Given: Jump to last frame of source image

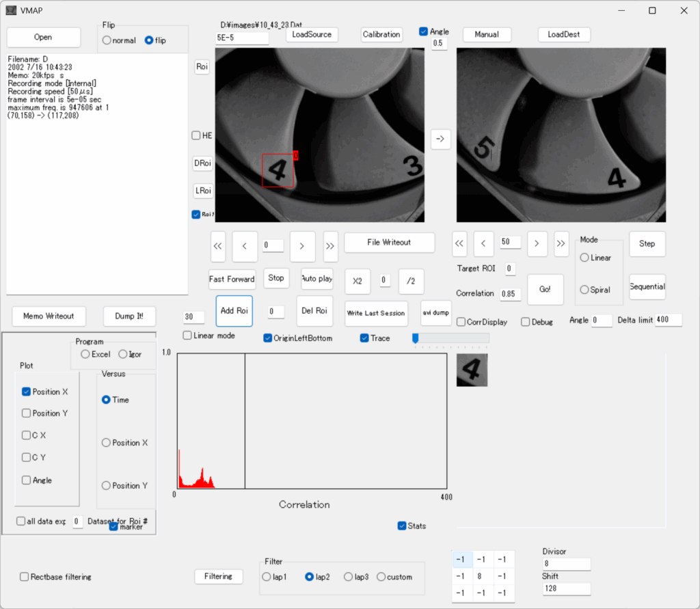Looking at the screenshot, I should click(x=330, y=247).
